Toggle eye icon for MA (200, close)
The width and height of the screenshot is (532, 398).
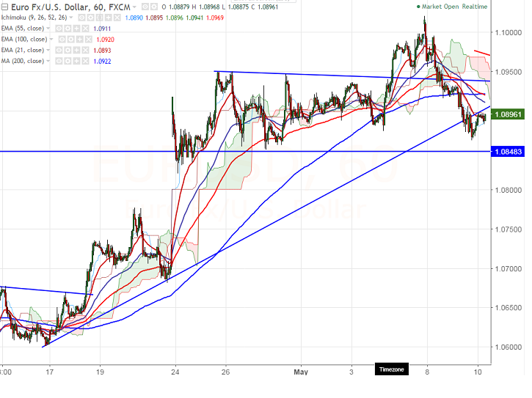[59, 61]
